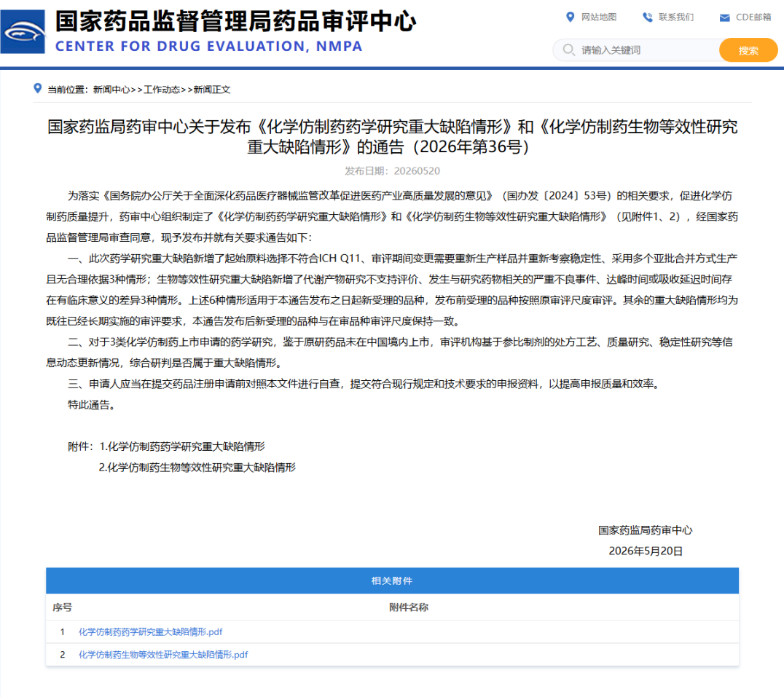Click the 序号 column header
Viewport: 784px width, 697px height.
coord(63,607)
